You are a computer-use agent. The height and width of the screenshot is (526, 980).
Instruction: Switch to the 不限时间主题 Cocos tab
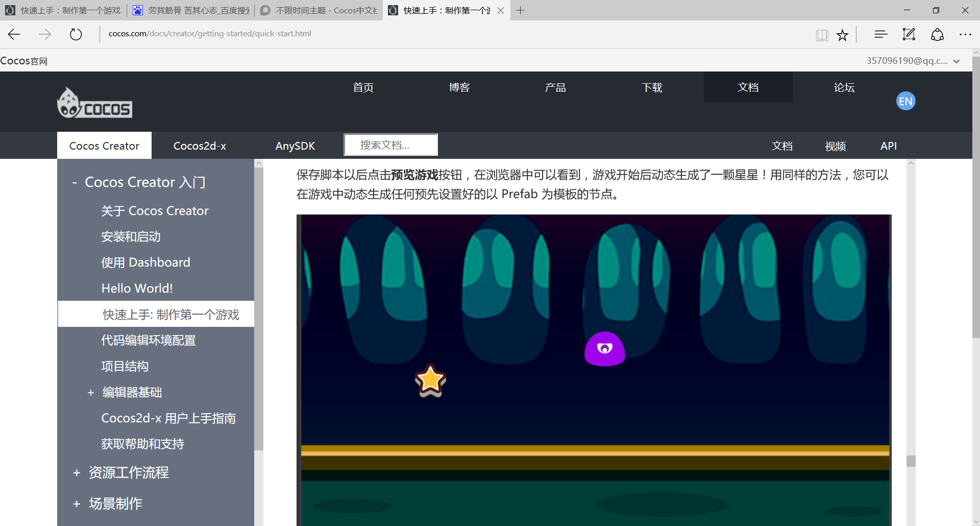[x=318, y=10]
